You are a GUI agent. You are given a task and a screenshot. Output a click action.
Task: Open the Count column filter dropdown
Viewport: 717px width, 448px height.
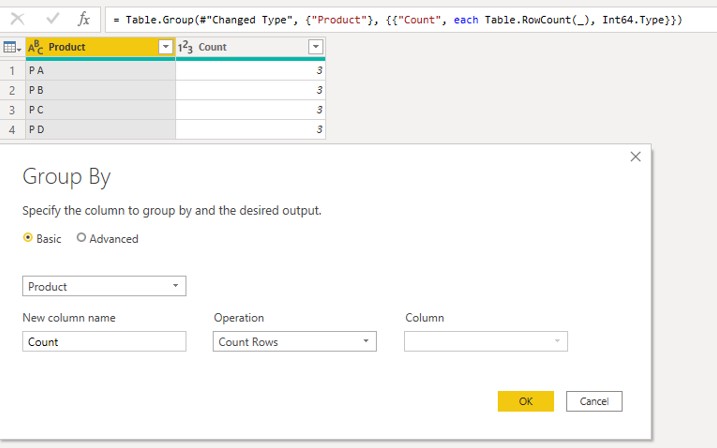[316, 47]
